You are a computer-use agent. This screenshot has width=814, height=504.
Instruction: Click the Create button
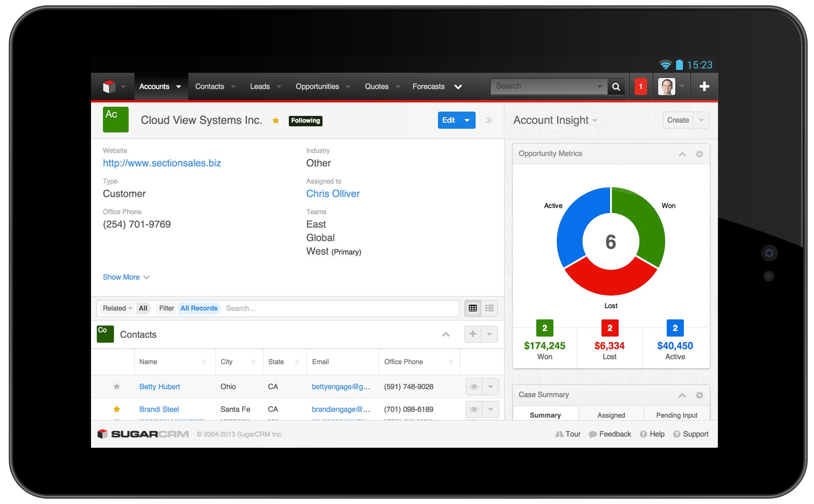tap(678, 120)
